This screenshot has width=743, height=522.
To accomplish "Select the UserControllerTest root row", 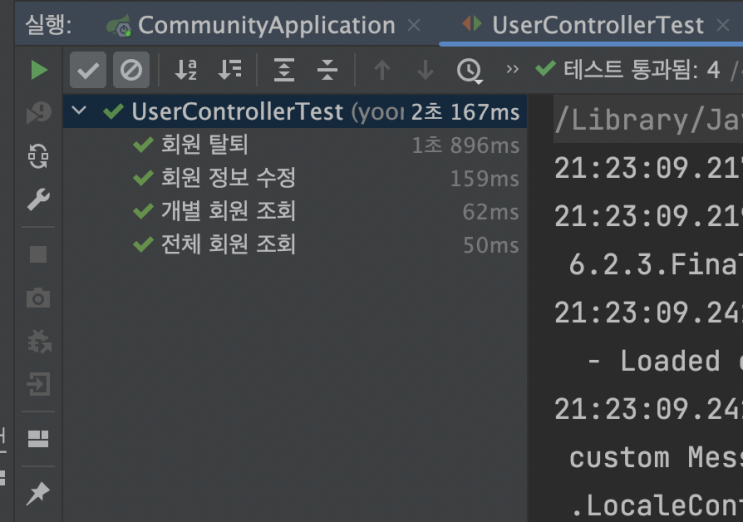I will pos(295,112).
